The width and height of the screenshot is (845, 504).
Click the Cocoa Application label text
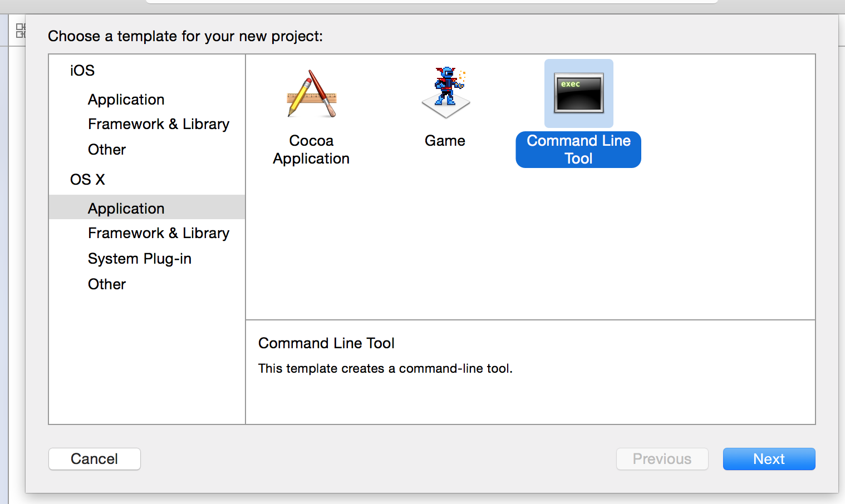(311, 150)
